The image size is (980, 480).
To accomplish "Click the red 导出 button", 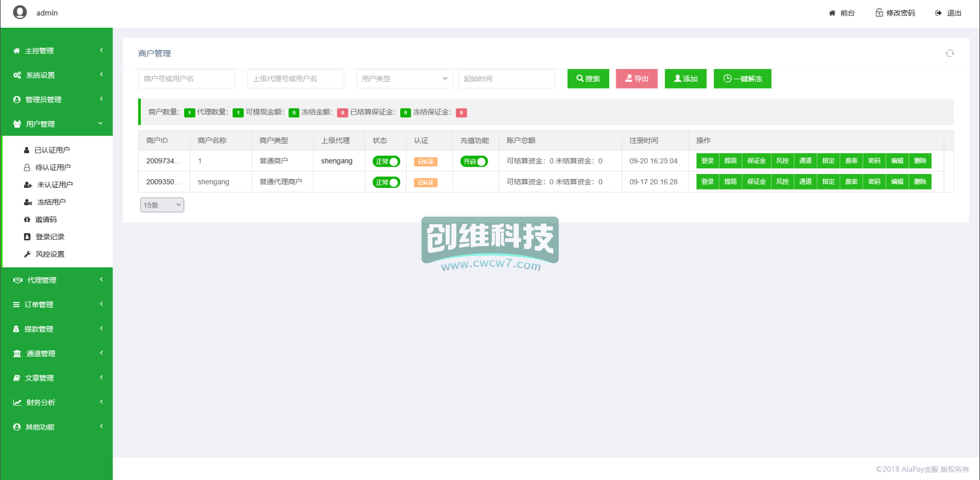I will (x=636, y=79).
